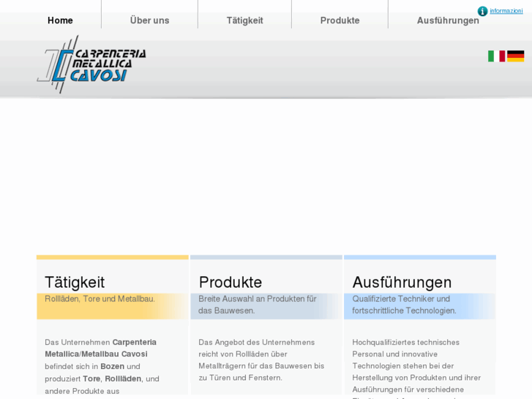Image resolution: width=532 pixels, height=399 pixels.
Task: Click the text 'Rollläden, Tore und Metallbau.'
Action: tap(100, 299)
